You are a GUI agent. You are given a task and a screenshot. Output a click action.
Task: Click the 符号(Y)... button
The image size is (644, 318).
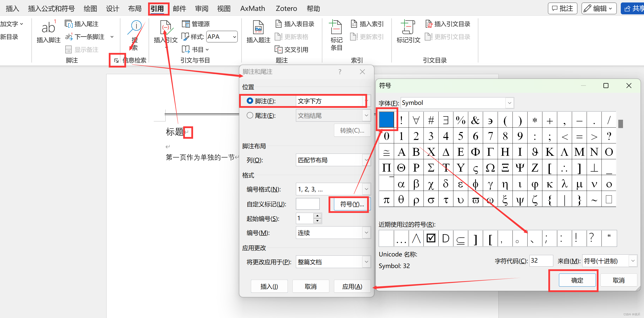point(352,204)
